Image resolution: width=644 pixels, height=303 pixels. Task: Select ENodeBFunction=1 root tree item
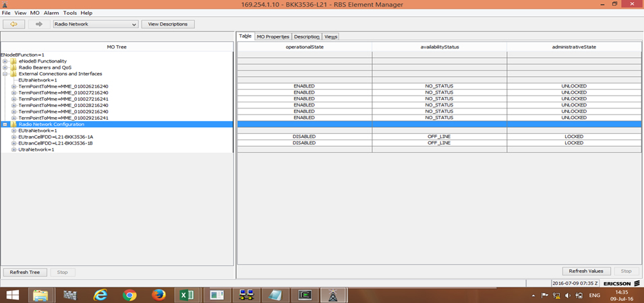point(22,55)
